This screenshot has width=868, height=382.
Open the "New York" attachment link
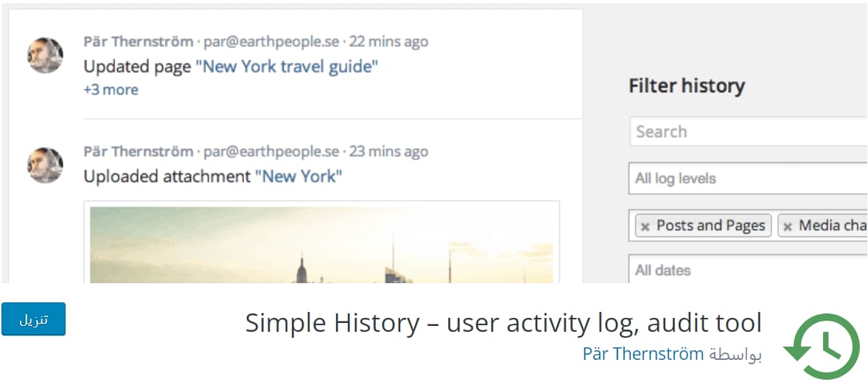(298, 176)
